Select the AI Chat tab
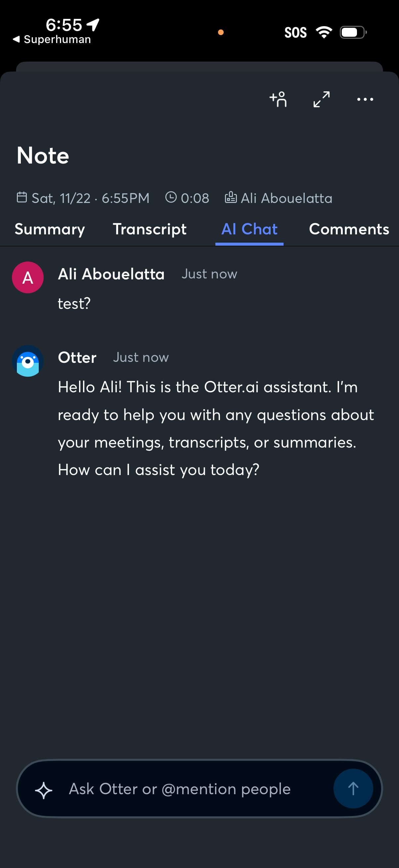The width and height of the screenshot is (399, 868). [x=249, y=229]
